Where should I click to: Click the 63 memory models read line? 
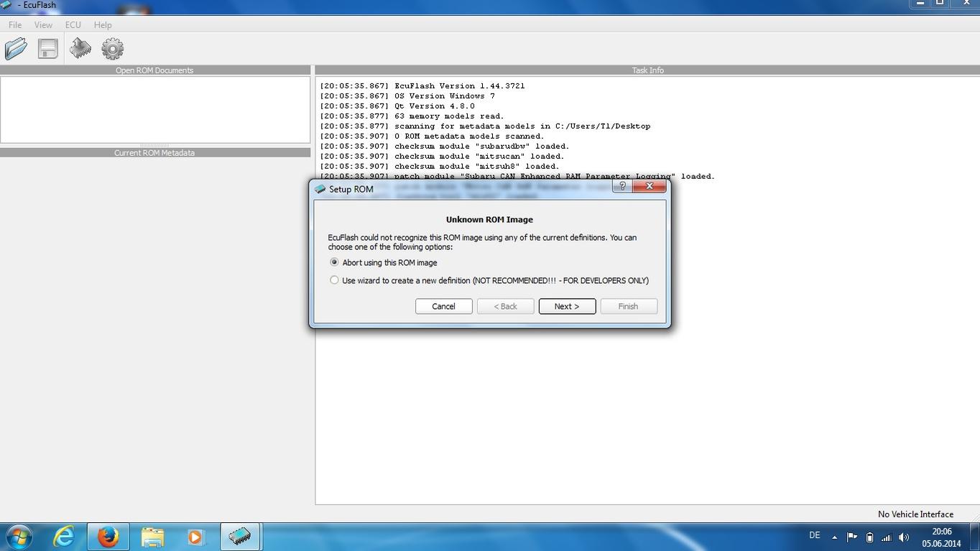pos(412,116)
